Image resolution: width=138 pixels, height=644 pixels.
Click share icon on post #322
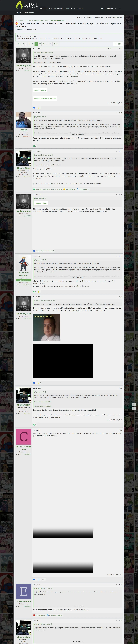tap(117, 113)
